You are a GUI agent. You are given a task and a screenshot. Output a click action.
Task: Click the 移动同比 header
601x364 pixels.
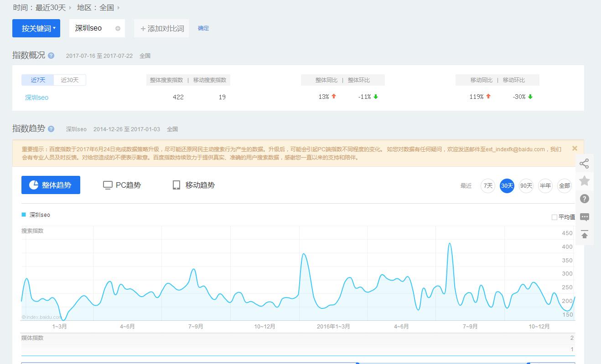pyautogui.click(x=482, y=80)
